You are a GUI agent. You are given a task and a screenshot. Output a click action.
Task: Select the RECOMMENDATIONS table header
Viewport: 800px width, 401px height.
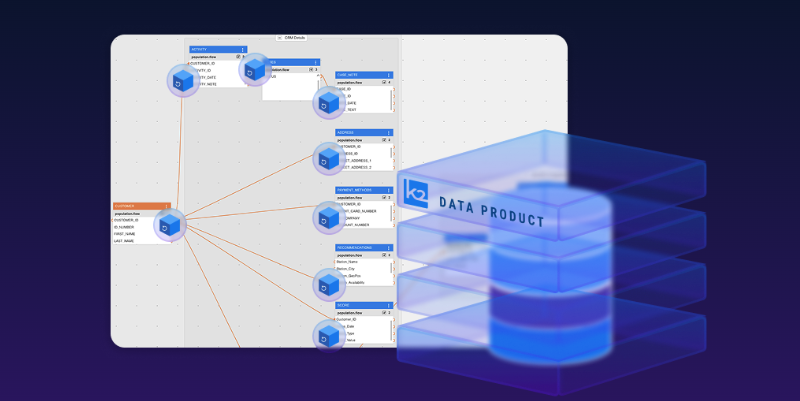[x=364, y=248]
